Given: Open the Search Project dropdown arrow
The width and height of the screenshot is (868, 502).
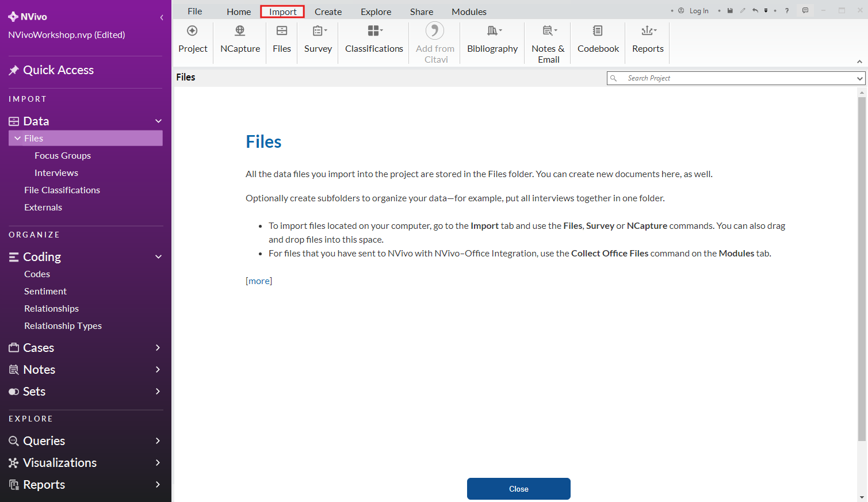Looking at the screenshot, I should (x=860, y=78).
